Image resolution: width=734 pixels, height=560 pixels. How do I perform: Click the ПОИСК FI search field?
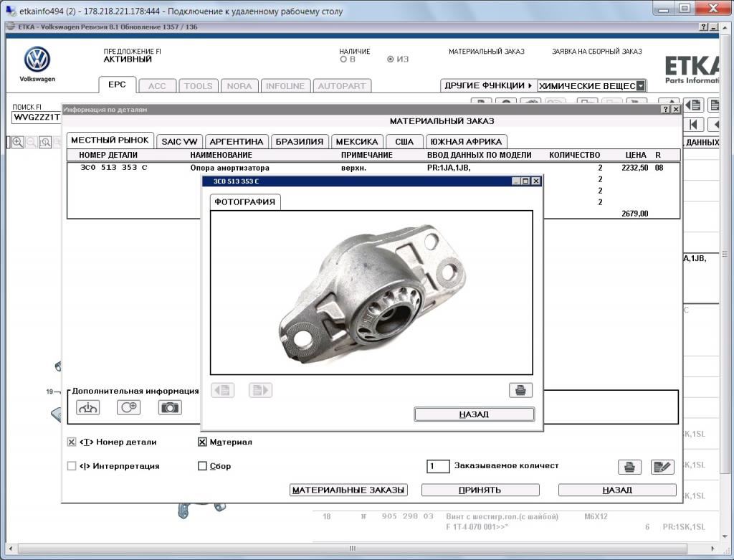(37, 117)
